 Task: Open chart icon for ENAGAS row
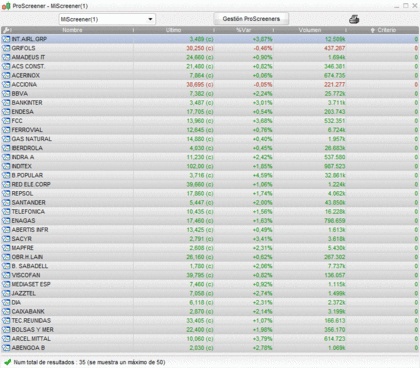coord(6,221)
